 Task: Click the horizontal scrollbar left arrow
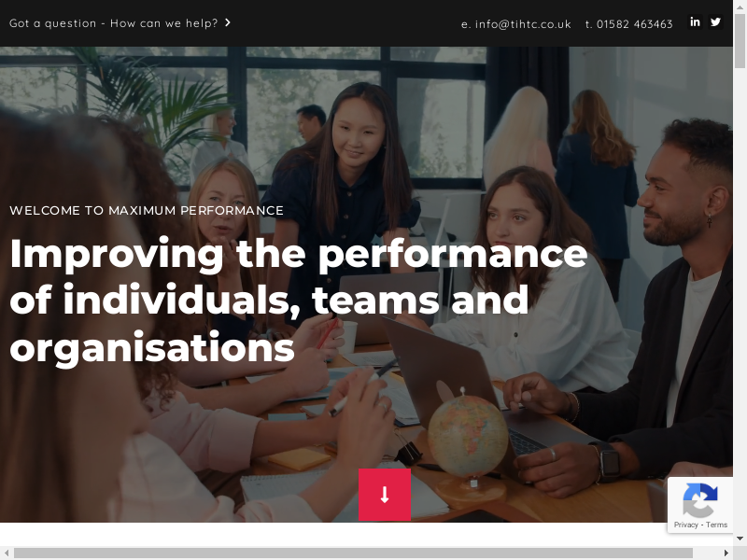tap(7, 553)
